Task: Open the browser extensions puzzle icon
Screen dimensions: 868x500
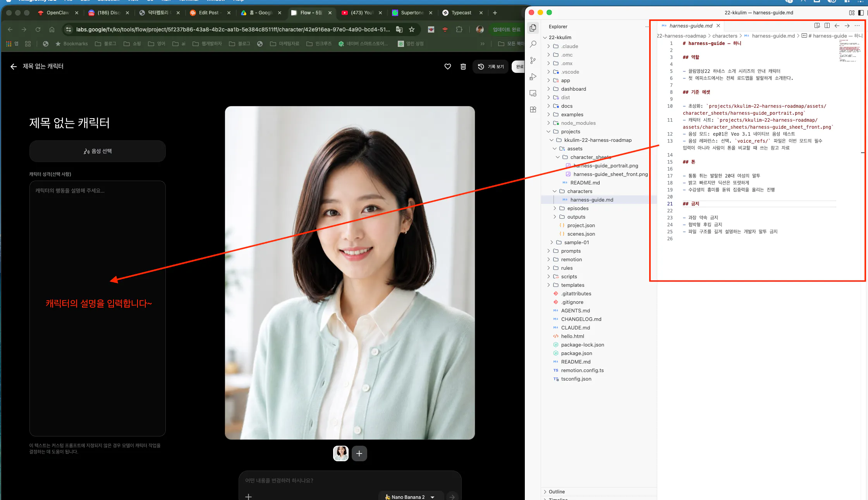Action: (459, 29)
